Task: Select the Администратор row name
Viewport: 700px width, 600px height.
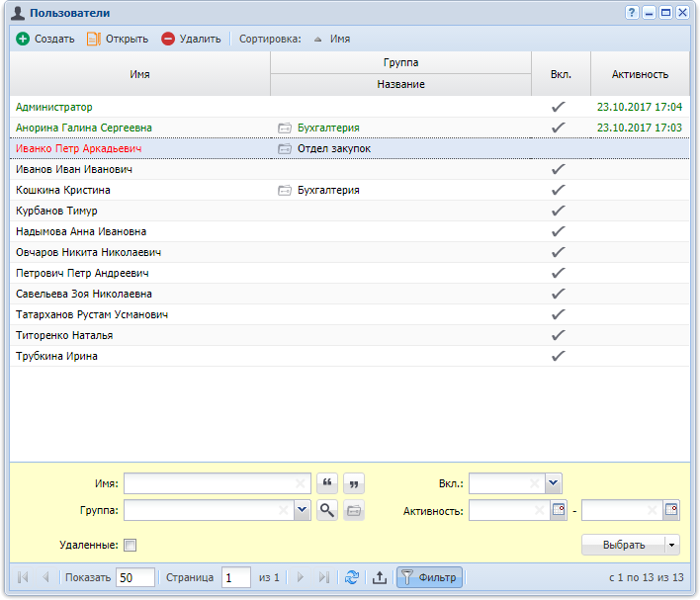Action: tap(54, 107)
